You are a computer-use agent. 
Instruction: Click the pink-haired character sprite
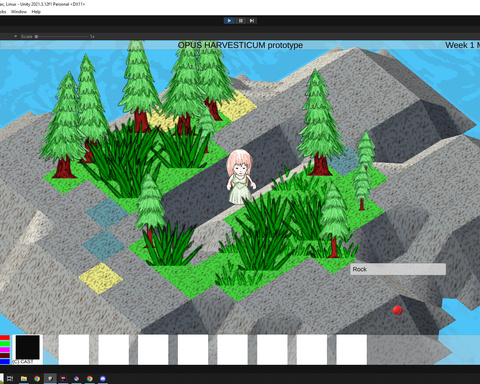(241, 177)
